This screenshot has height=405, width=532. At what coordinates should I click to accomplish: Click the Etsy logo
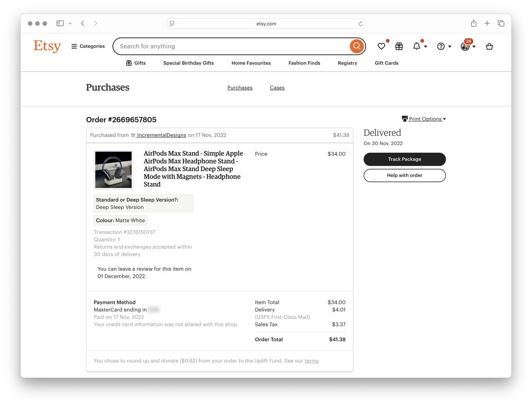click(47, 46)
